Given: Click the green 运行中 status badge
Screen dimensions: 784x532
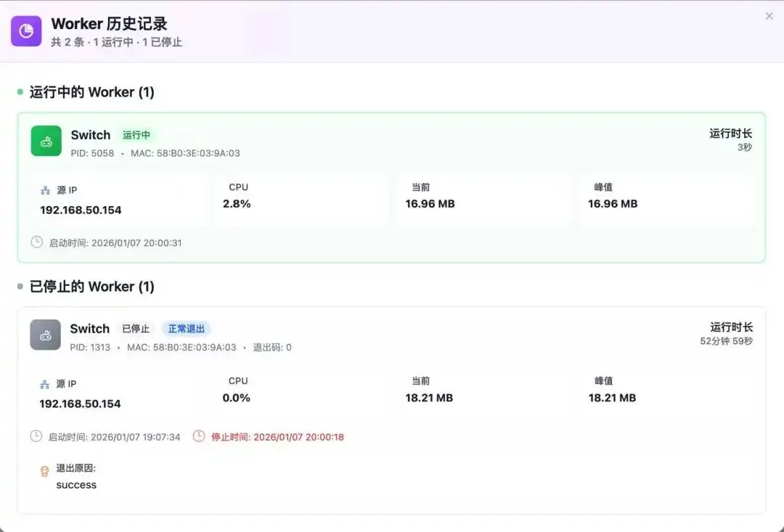Looking at the screenshot, I should click(136, 135).
